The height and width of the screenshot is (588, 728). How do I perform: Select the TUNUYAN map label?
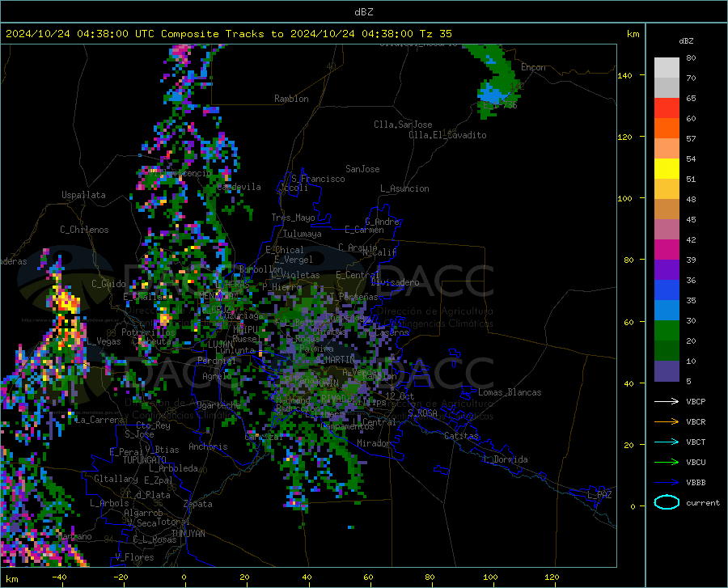(x=188, y=534)
